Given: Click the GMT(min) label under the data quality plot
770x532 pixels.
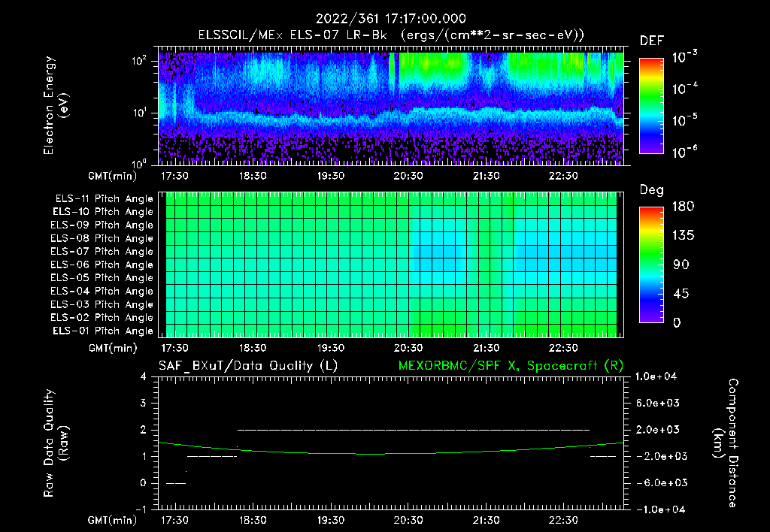Looking at the screenshot, I should coord(112,520).
